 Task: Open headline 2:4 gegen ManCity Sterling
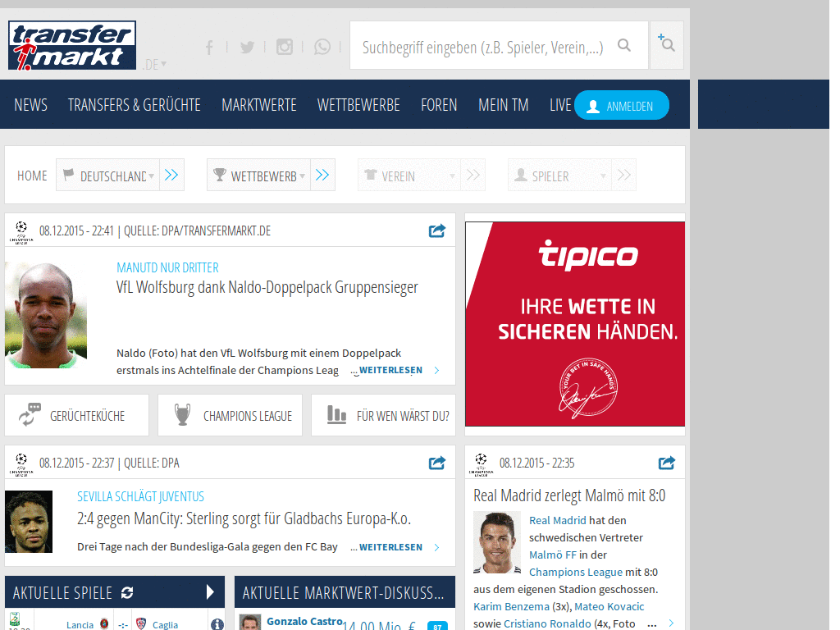[244, 518]
